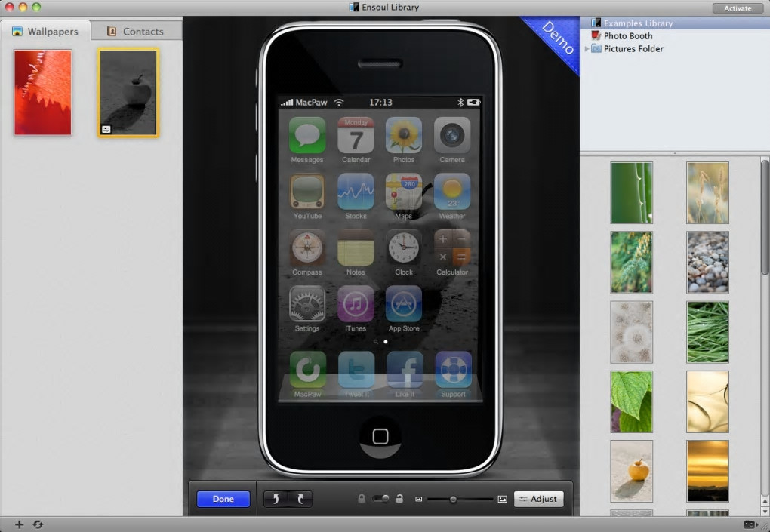Image resolution: width=770 pixels, height=532 pixels.
Task: Click the small image zoom-out icon
Action: pyautogui.click(x=418, y=499)
